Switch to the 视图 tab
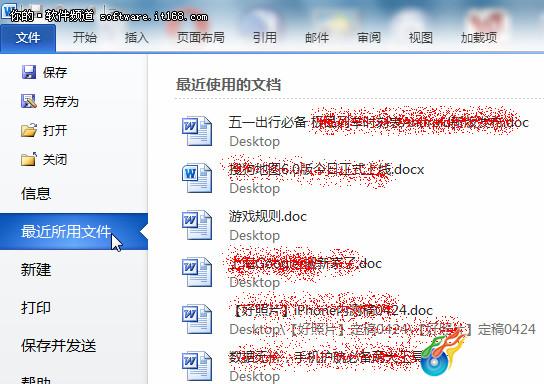Image resolution: width=544 pixels, height=384 pixels. tap(420, 37)
